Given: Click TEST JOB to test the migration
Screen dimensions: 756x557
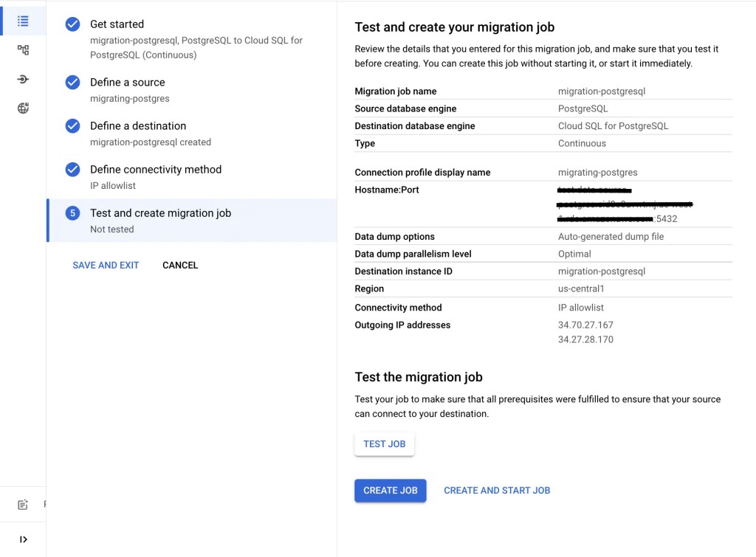Looking at the screenshot, I should tap(384, 443).
